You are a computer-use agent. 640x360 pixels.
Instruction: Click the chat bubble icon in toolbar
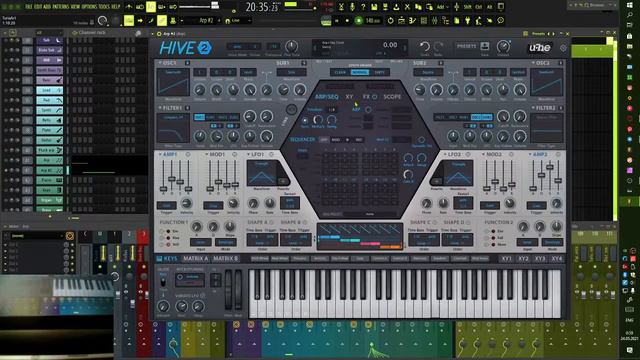point(500,20)
